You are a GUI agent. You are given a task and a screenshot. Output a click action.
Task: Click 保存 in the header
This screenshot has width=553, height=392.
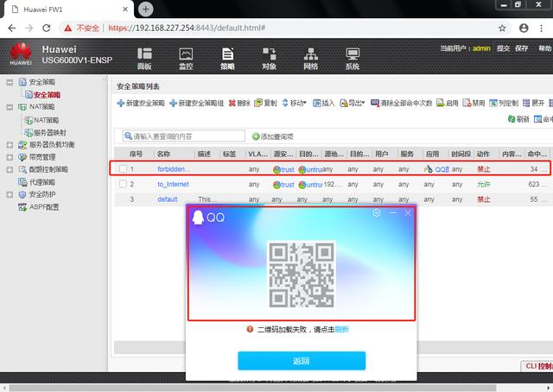521,48
